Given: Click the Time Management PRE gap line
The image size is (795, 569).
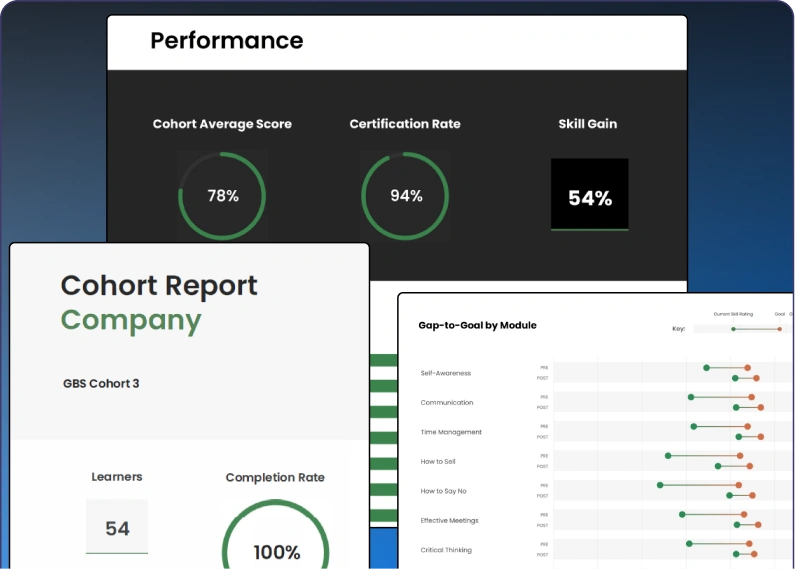Looking at the screenshot, I should coord(720,426).
